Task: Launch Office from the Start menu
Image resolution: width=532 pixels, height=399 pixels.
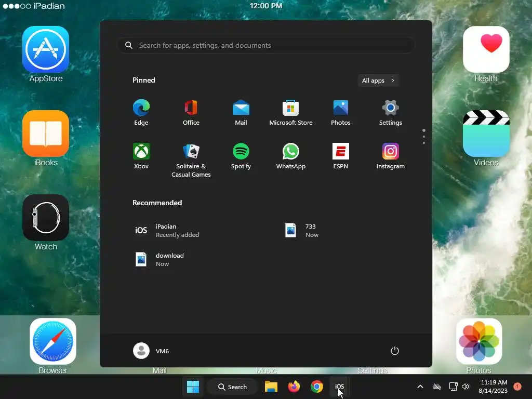Action: click(191, 113)
